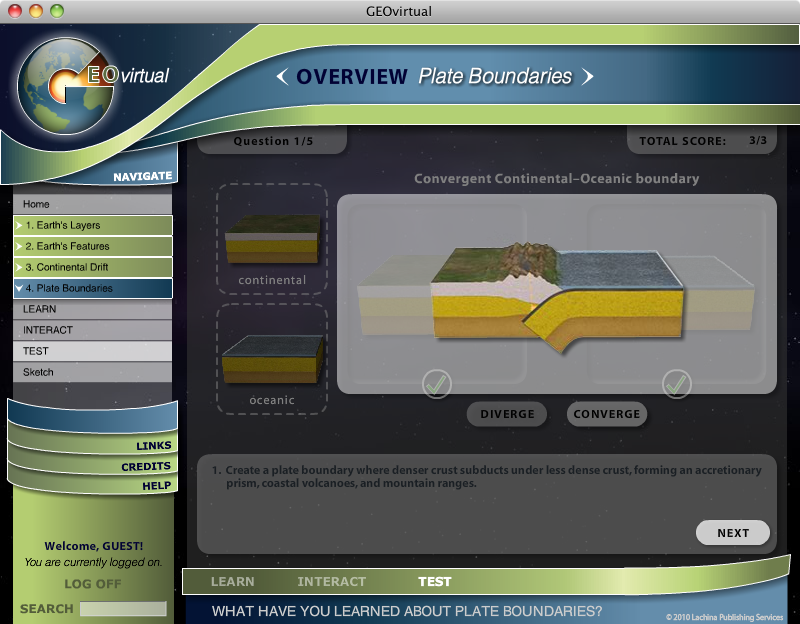Minimize the GEOvirtual window
The image size is (800, 624).
[36, 11]
